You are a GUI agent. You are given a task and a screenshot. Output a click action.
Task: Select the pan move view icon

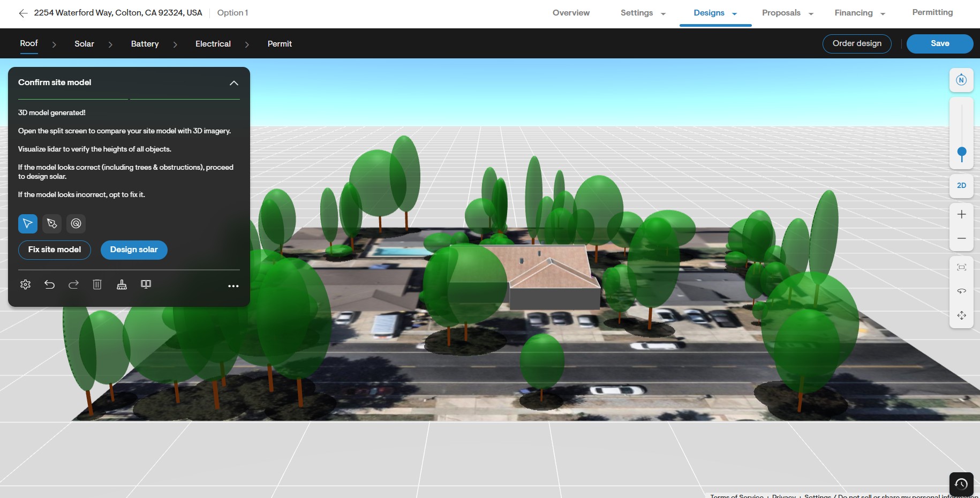[961, 315]
